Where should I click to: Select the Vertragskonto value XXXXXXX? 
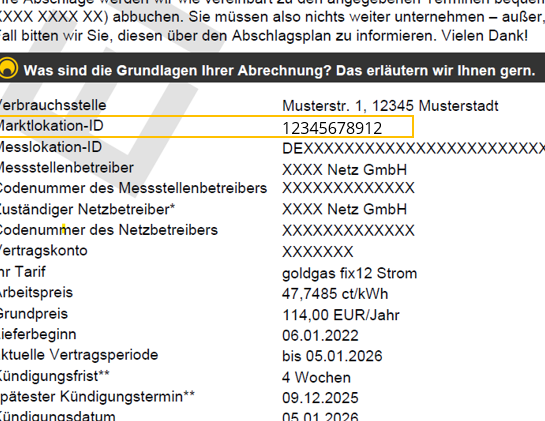318,252
